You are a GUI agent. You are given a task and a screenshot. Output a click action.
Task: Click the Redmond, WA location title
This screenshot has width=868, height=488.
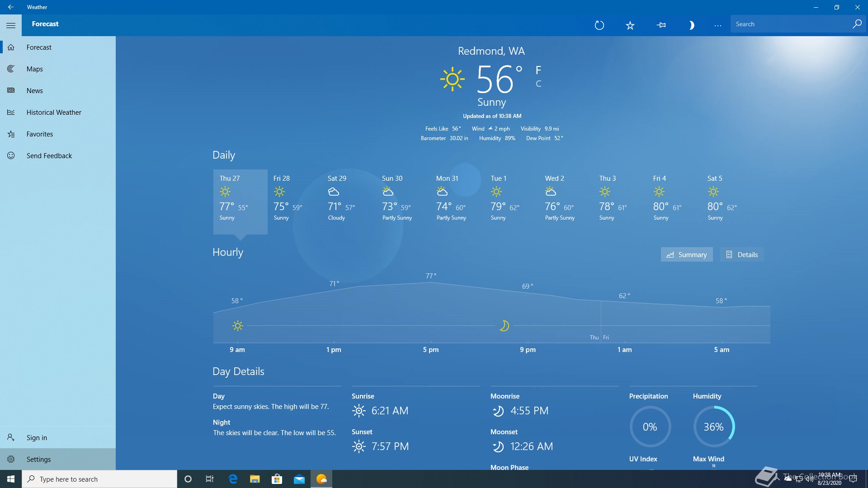click(491, 51)
